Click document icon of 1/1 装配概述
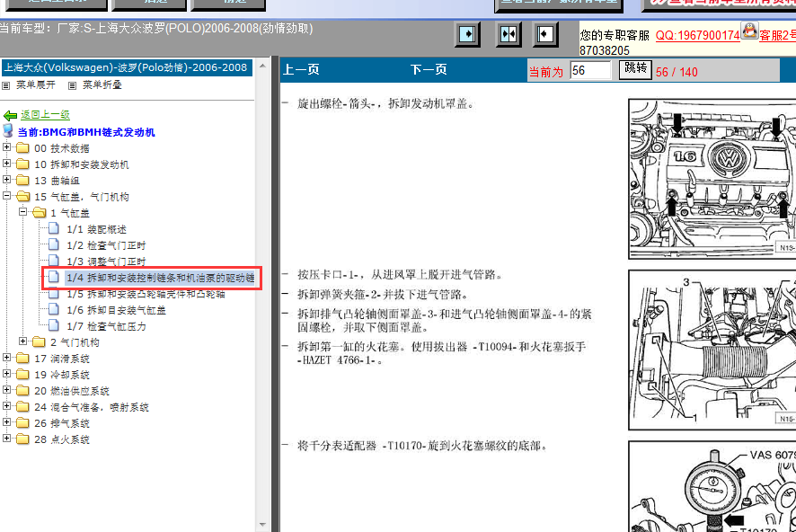The width and height of the screenshot is (796, 532). click(x=54, y=228)
